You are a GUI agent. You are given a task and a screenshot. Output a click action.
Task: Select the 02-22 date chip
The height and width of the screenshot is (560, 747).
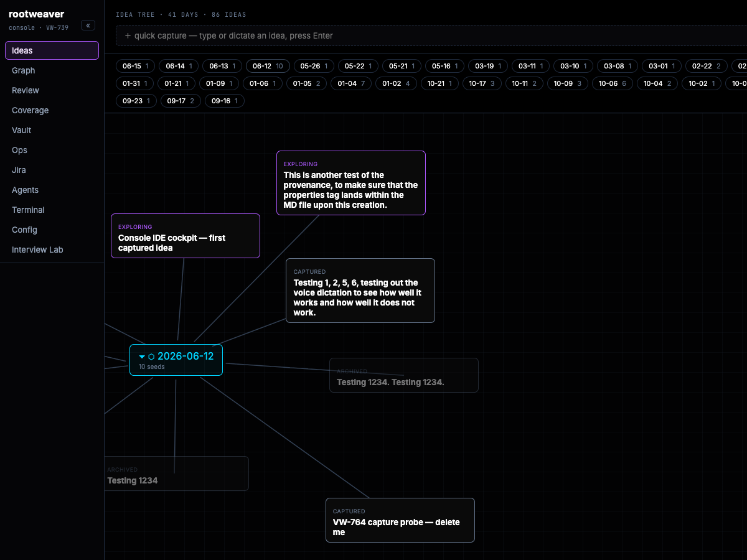pyautogui.click(x=706, y=66)
